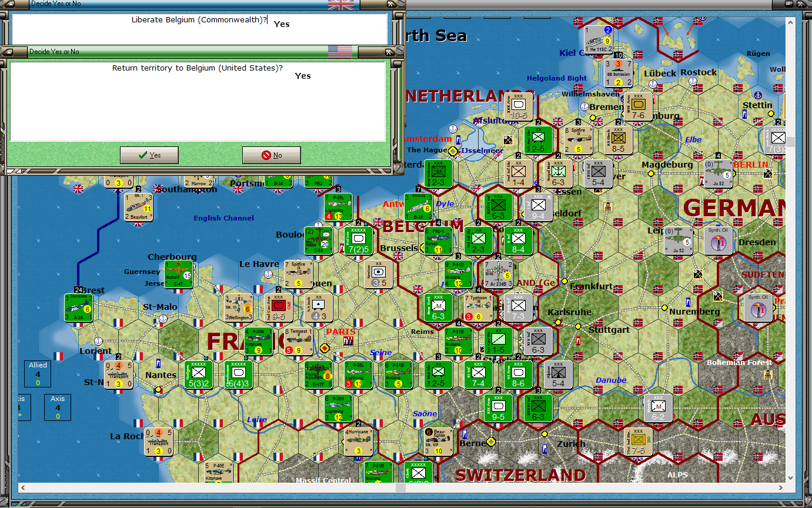
Task: Select the New York 6-3 mechanized corps
Action: tap(439, 308)
